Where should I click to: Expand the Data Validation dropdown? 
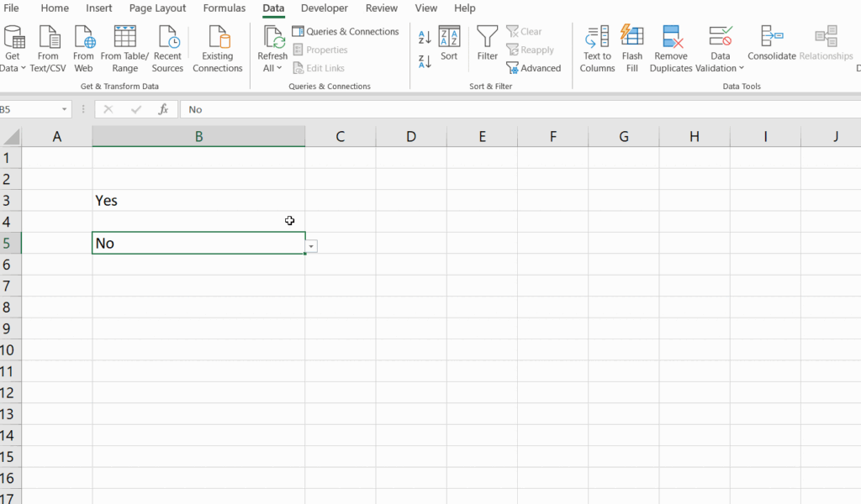742,69
